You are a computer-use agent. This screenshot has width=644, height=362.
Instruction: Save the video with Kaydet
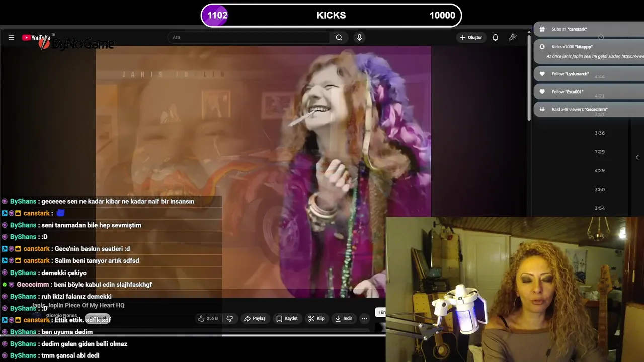(x=287, y=318)
